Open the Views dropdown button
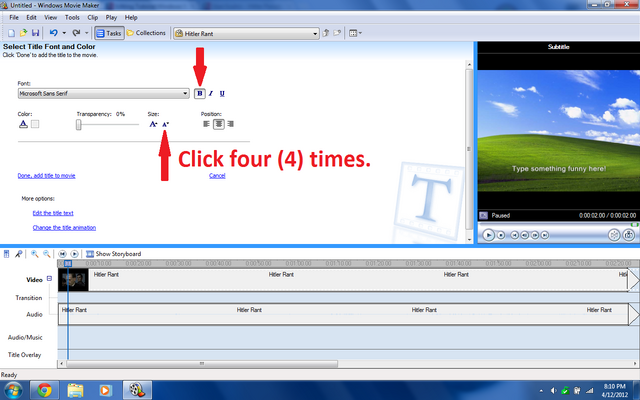 [355, 33]
